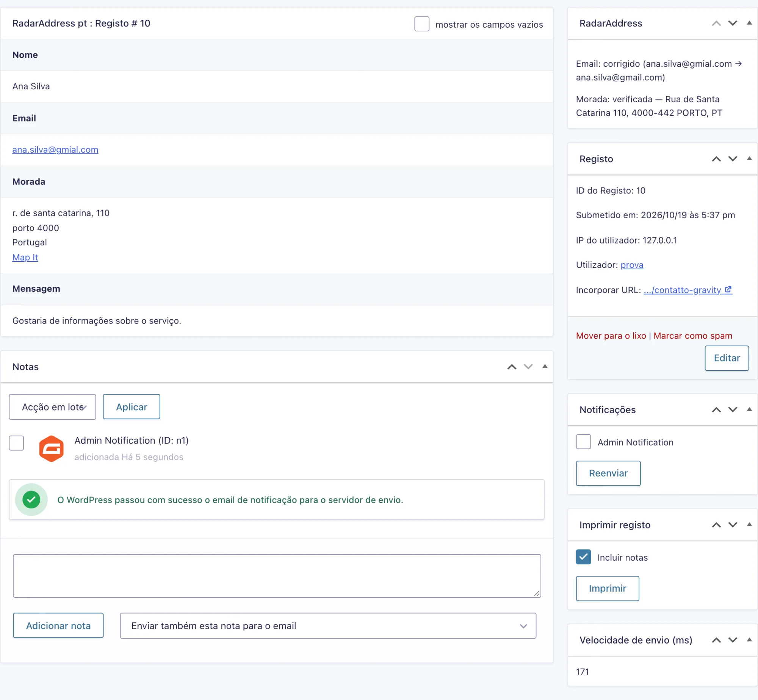
Task: Click inside the new note text area
Action: [277, 576]
